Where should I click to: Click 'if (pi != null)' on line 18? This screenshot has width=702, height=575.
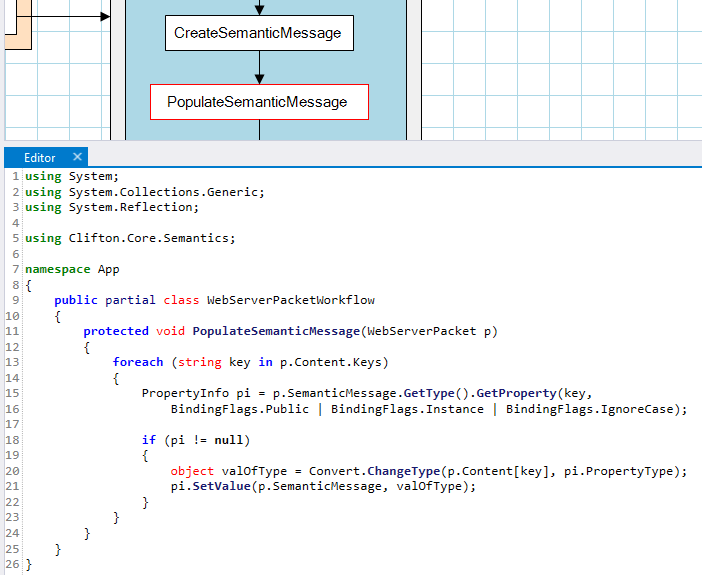pyautogui.click(x=196, y=440)
